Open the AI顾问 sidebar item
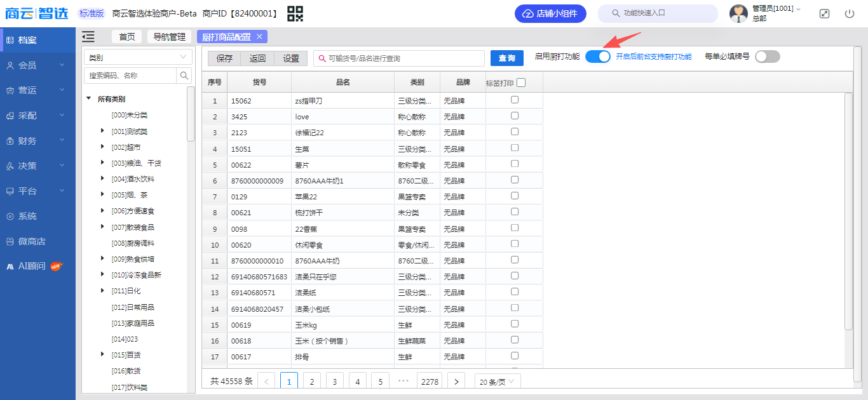Screen dimensions: 868x400 (32, 266)
